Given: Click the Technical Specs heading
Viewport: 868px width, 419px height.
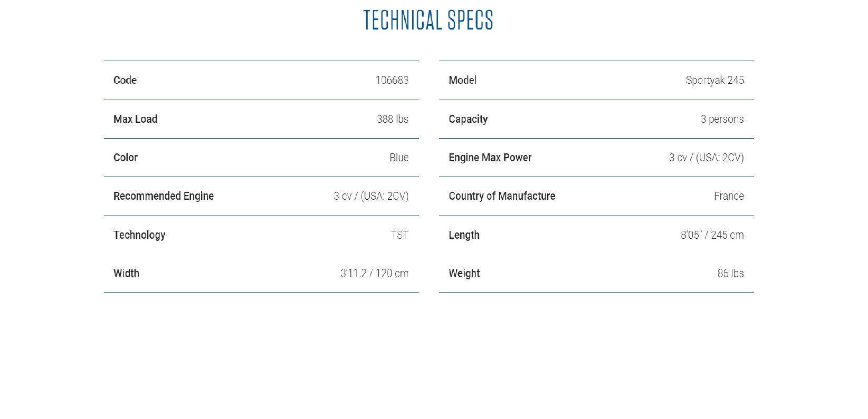Looking at the screenshot, I should [x=428, y=21].
